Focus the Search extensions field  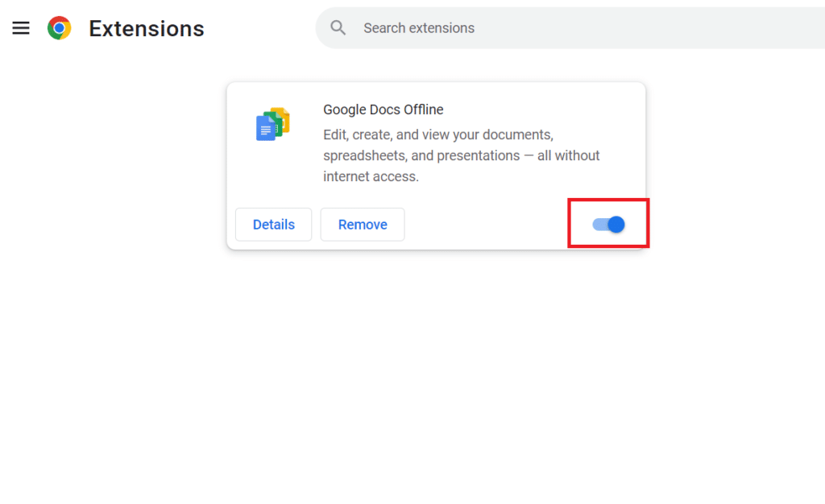pos(564,28)
